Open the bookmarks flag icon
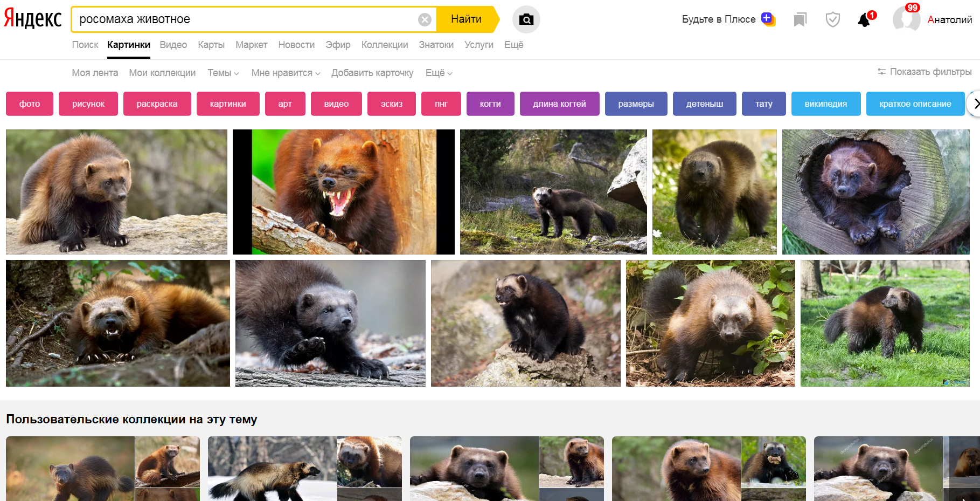 pyautogui.click(x=800, y=20)
